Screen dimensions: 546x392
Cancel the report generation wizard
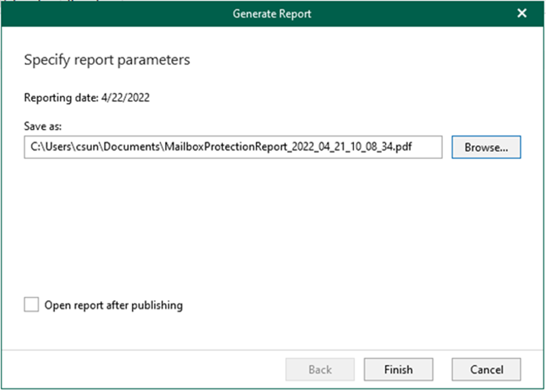tap(486, 369)
